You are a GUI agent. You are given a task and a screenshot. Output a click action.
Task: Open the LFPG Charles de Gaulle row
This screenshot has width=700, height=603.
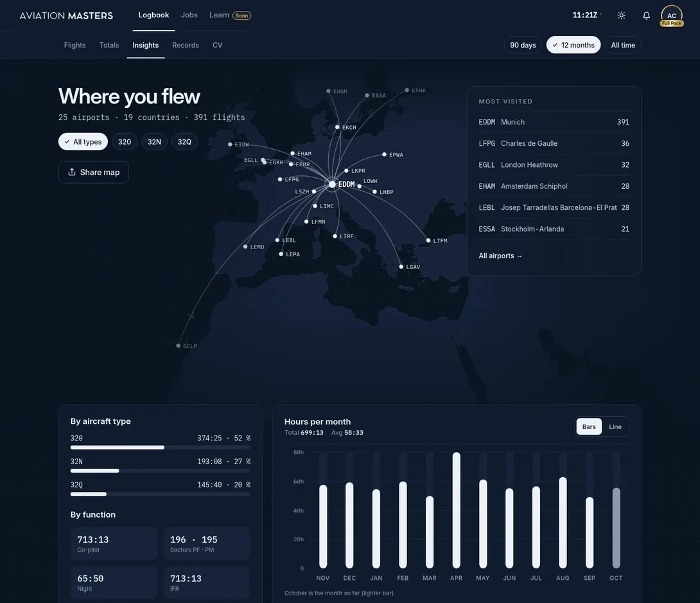[554, 143]
